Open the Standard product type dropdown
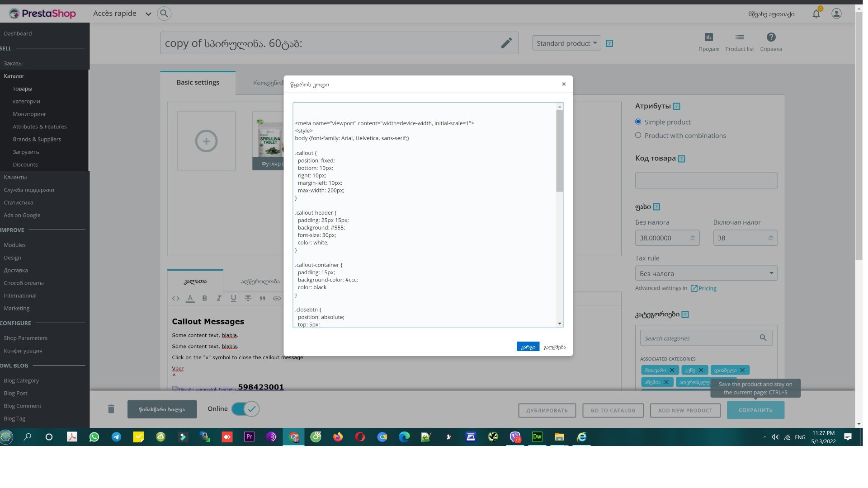 [566, 43]
